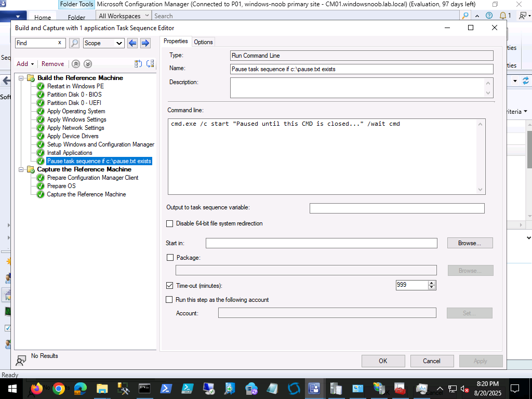Open the first PowerShell taskbar icon
The image size is (532, 399).
click(166, 389)
